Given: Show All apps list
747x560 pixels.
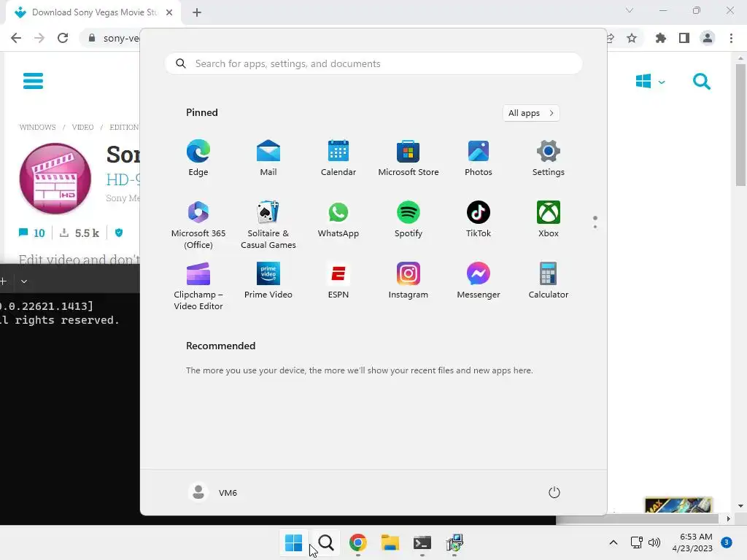Looking at the screenshot, I should pyautogui.click(x=531, y=113).
